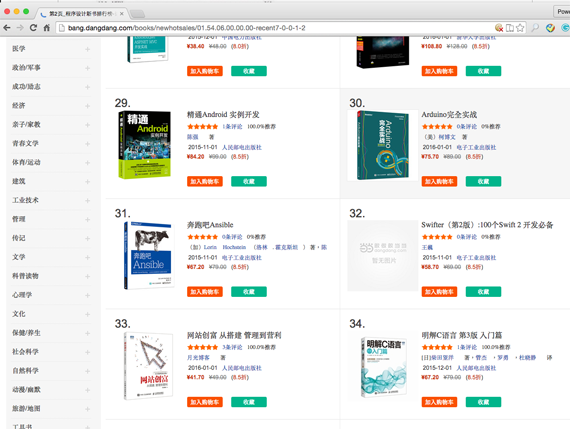Add Arduino完全实战 to cart

click(x=439, y=181)
